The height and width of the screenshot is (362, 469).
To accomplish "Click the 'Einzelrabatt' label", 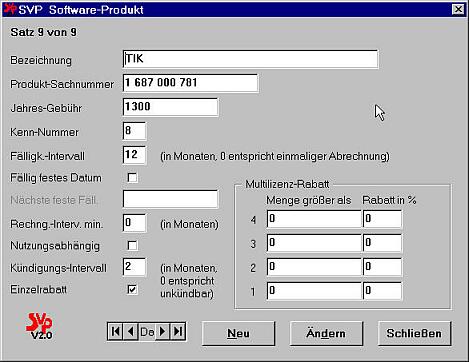I will 38,289.
